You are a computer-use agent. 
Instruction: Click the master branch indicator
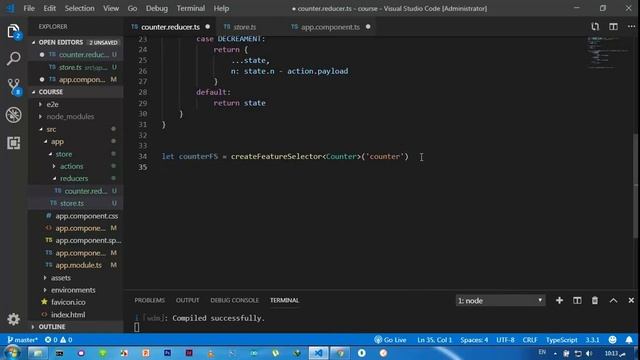click(x=22, y=340)
